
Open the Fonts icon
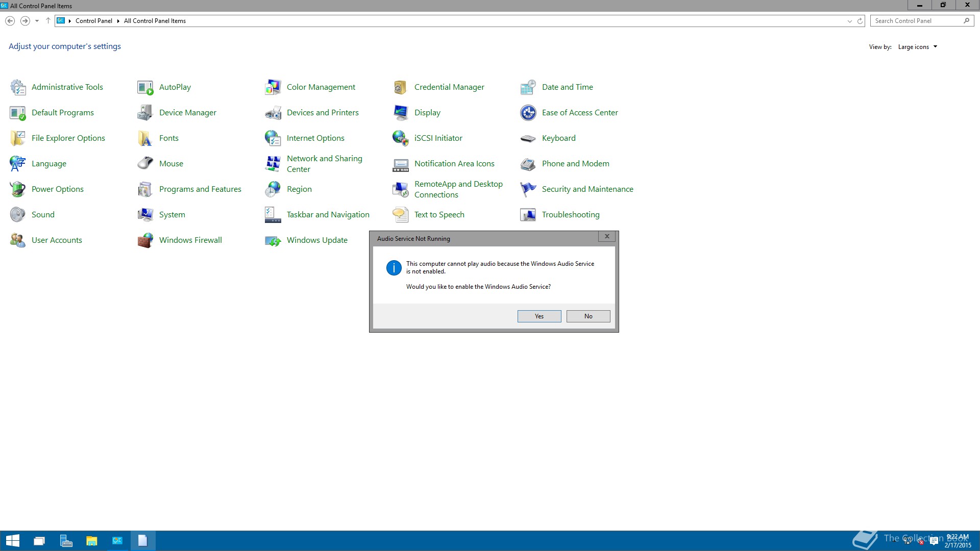(145, 138)
